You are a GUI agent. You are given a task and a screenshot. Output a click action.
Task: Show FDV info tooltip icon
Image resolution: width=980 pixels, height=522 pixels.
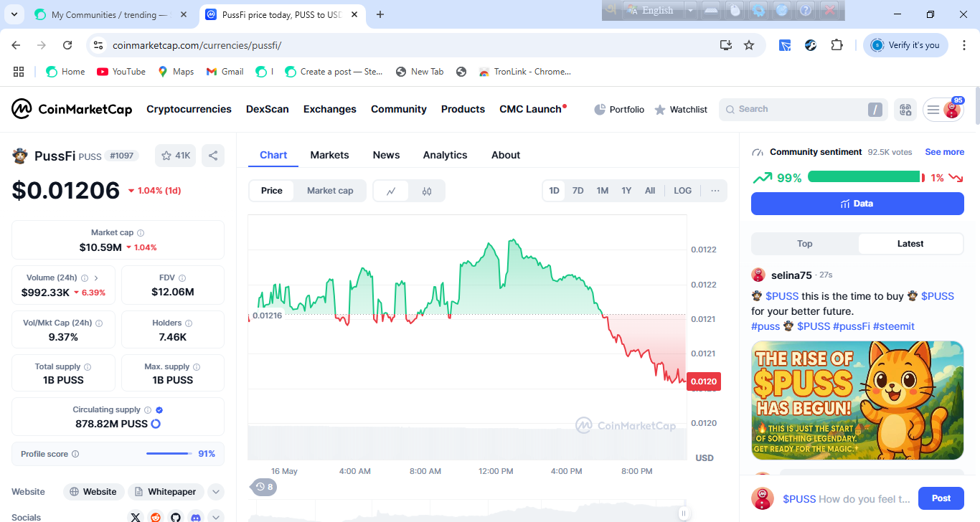(x=182, y=278)
